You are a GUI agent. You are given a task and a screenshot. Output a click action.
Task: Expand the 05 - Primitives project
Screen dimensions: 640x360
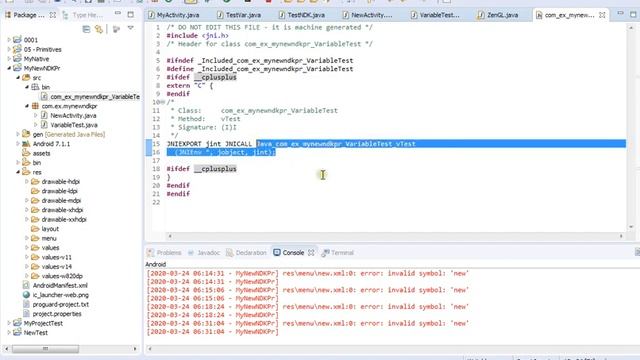coord(9,49)
